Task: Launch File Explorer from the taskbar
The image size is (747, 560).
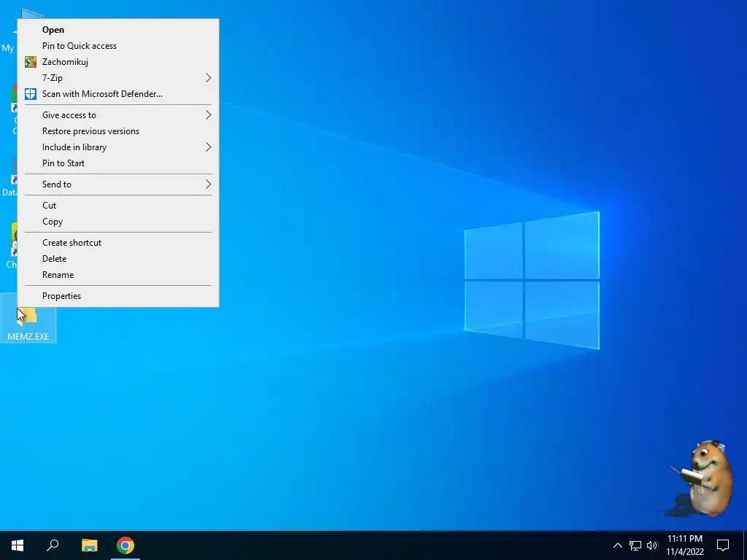Action: [x=89, y=545]
